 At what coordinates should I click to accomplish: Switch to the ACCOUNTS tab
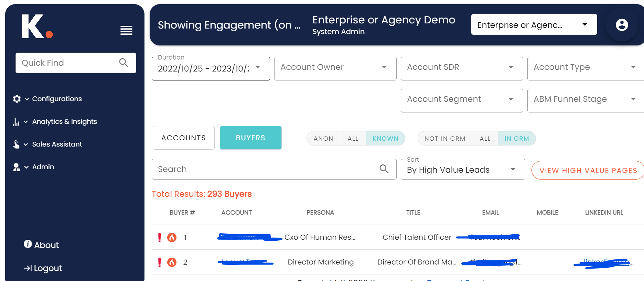tap(183, 138)
